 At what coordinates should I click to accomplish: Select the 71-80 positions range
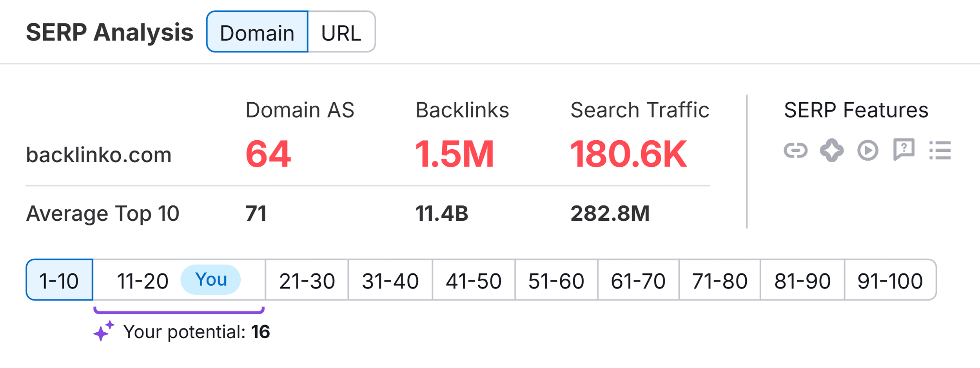point(720,280)
